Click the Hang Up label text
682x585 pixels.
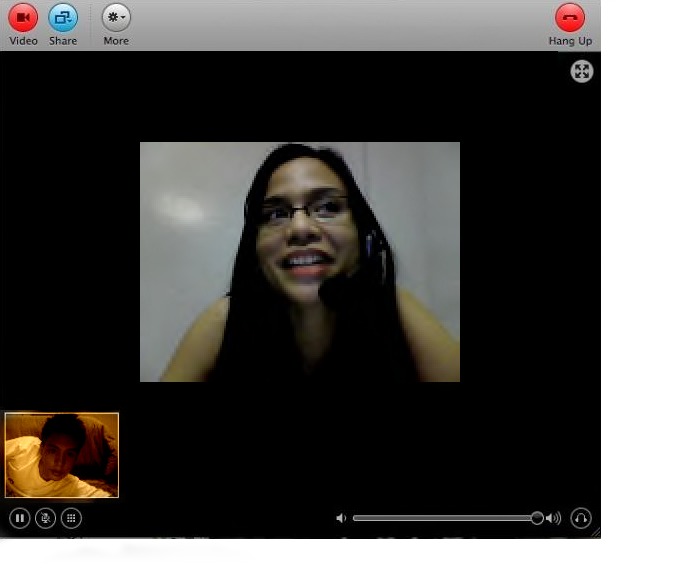(x=570, y=41)
